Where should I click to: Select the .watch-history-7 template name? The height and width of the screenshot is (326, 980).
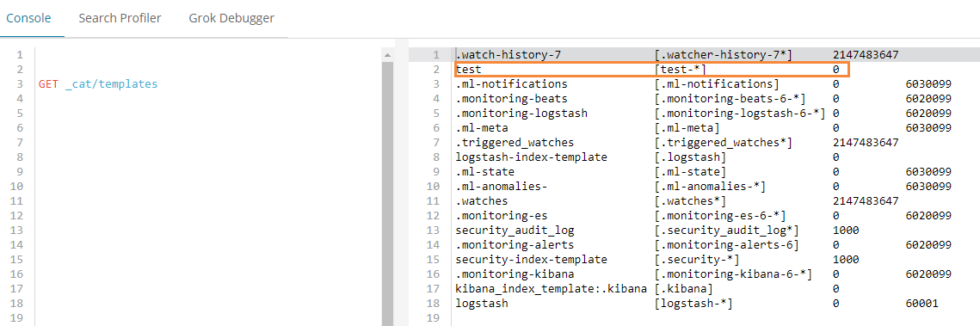(x=508, y=54)
